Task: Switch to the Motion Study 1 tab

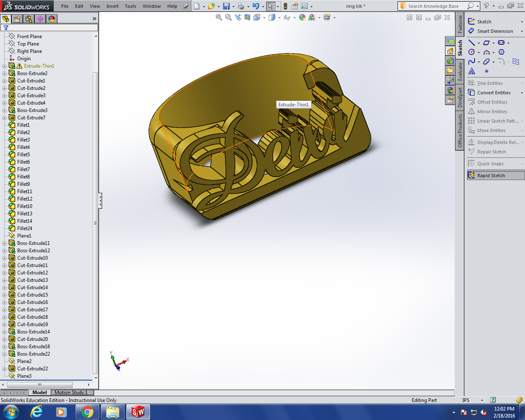Action: 71,393
